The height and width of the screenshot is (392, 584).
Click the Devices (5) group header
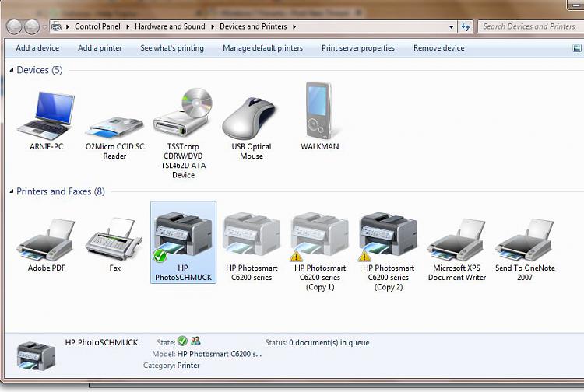40,70
